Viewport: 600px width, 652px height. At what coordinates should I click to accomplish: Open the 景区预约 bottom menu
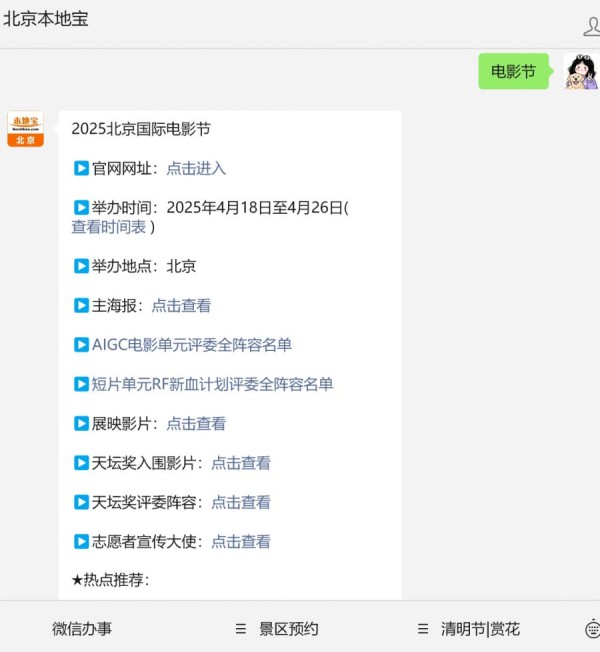click(289, 629)
